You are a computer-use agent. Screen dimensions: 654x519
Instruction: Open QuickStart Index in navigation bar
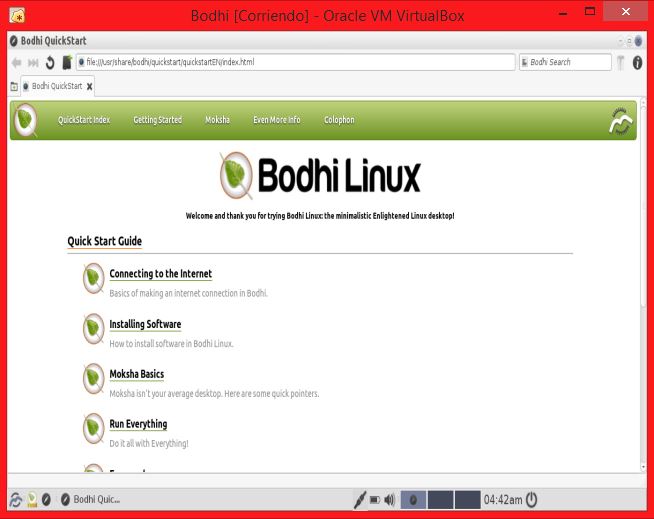(84, 120)
